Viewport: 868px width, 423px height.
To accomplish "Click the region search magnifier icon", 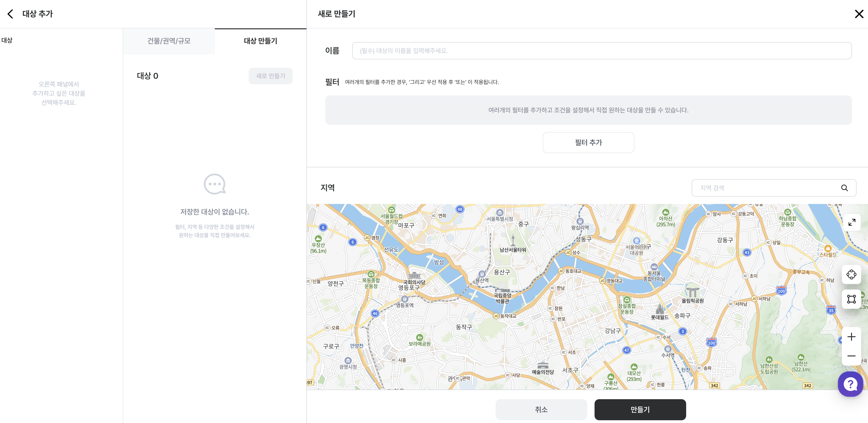I will click(x=844, y=188).
